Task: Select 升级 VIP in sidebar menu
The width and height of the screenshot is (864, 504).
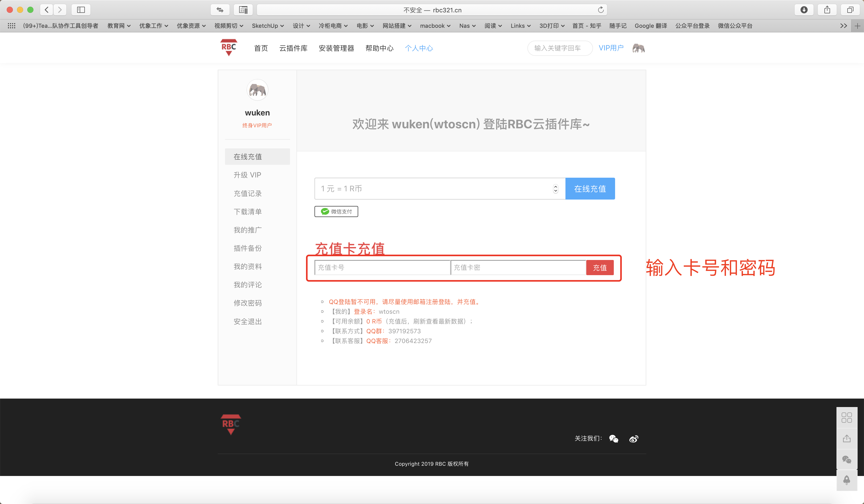Action: [x=247, y=175]
